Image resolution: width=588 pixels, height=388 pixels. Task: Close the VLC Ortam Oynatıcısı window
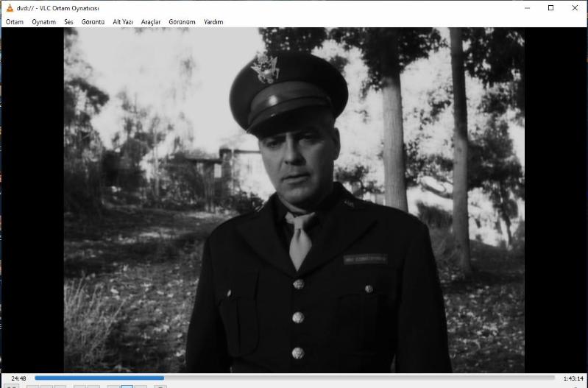(574, 7)
